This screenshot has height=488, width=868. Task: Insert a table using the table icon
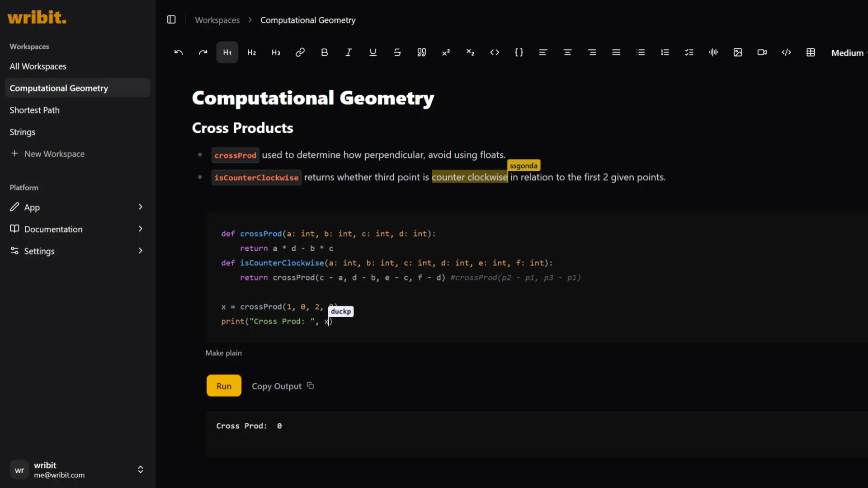[x=811, y=52]
